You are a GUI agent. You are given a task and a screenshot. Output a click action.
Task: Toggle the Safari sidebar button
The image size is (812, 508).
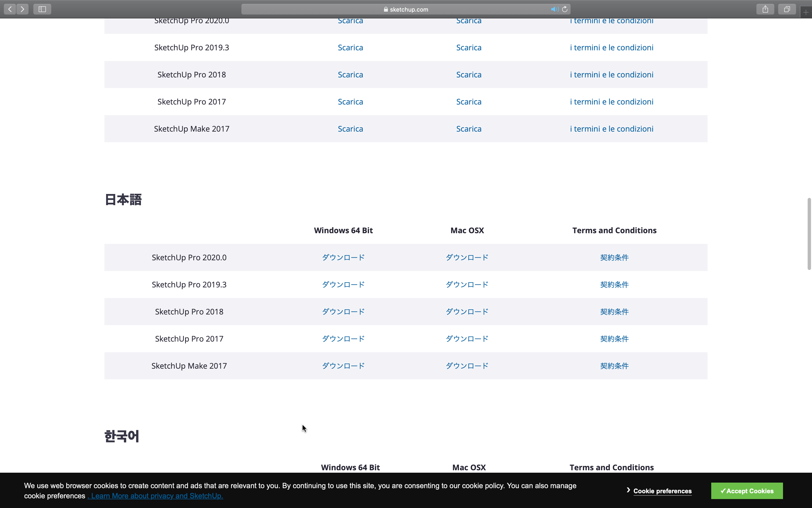tap(42, 9)
